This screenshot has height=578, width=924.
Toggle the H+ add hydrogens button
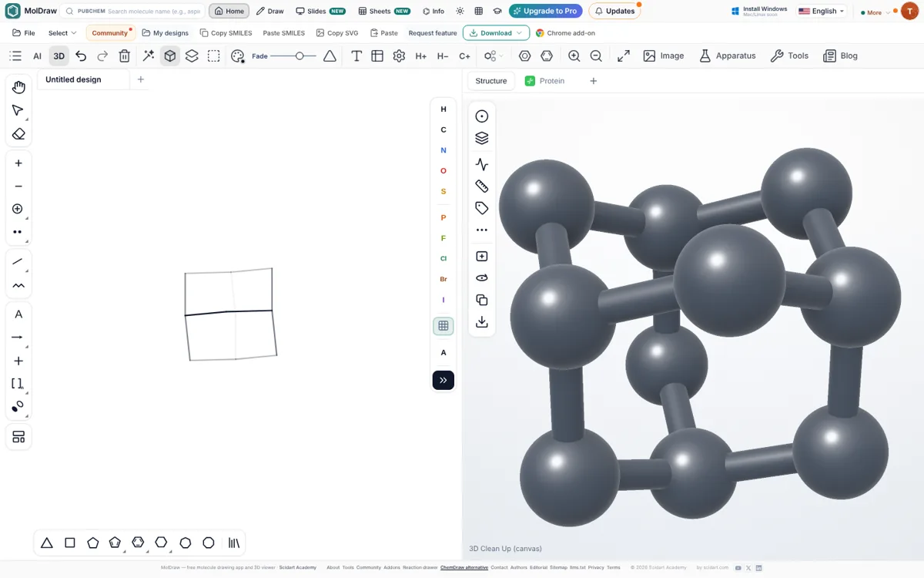420,56
